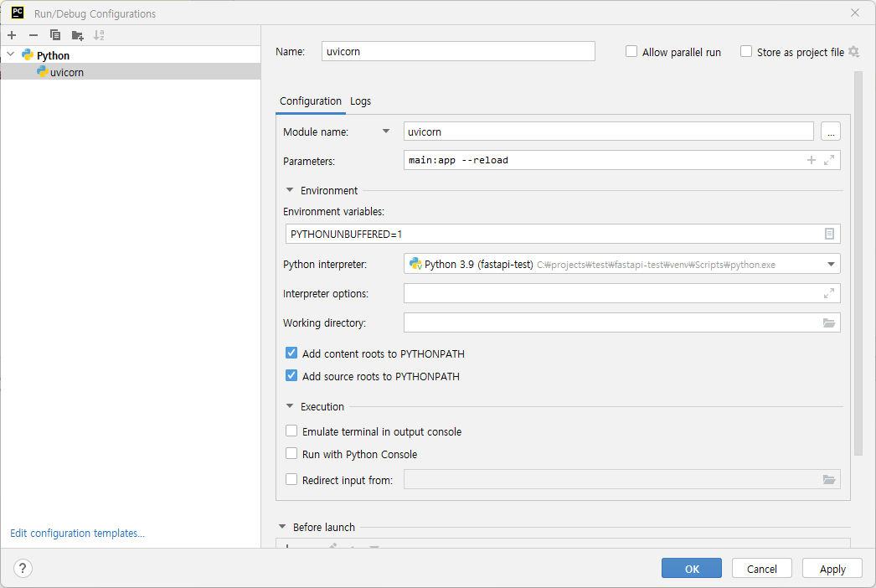
Task: Collapse the Environment section
Action: point(290,190)
